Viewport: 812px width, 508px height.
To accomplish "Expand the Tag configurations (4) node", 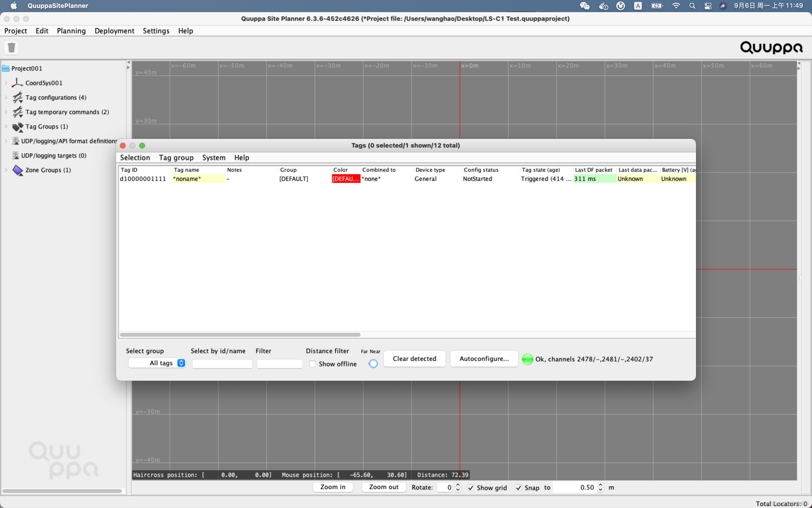I will (6, 97).
